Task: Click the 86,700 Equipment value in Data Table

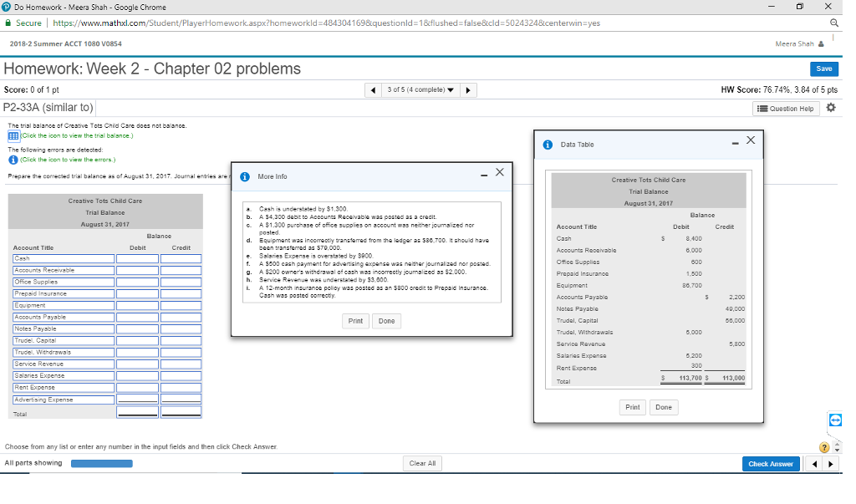Action: tap(694, 286)
